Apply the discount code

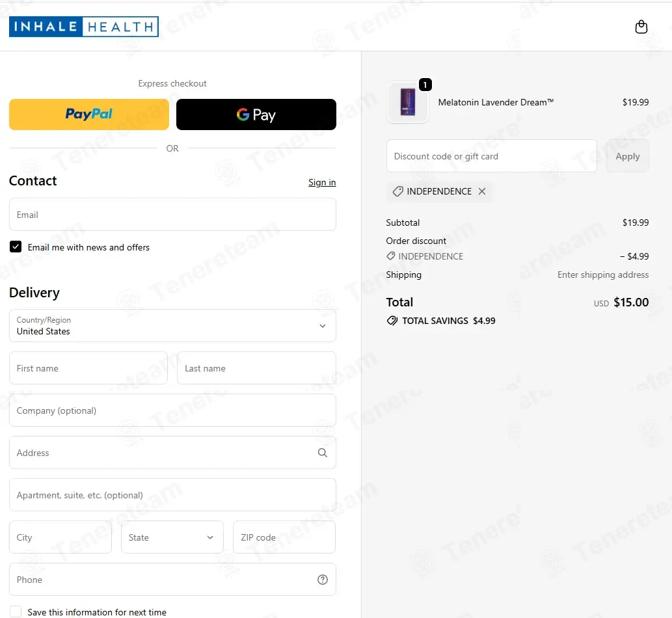click(627, 156)
